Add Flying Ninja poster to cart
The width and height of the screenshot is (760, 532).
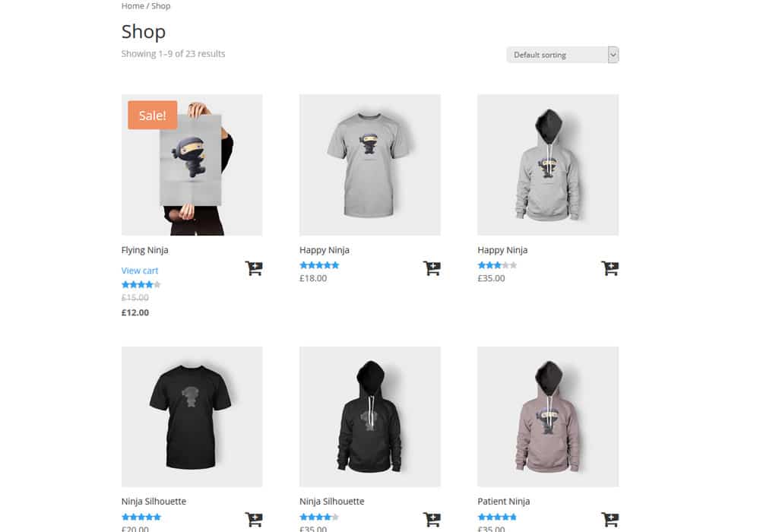(x=254, y=268)
